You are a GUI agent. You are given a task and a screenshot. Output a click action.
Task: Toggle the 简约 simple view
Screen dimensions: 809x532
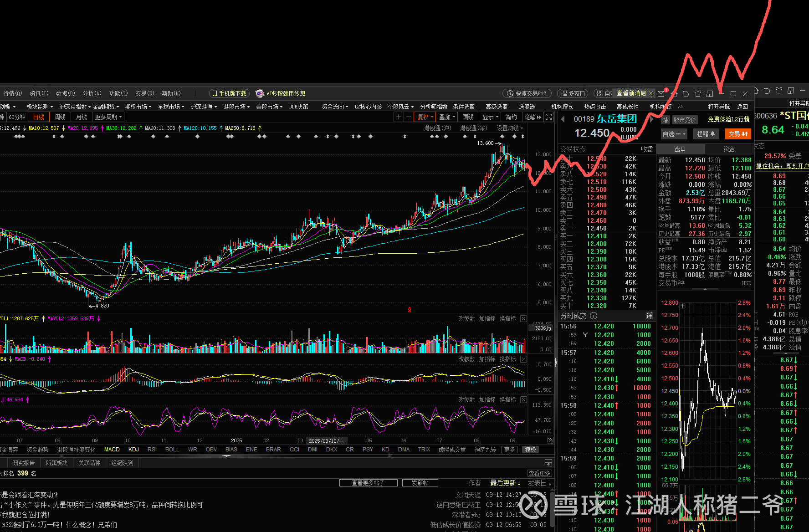[x=512, y=117]
